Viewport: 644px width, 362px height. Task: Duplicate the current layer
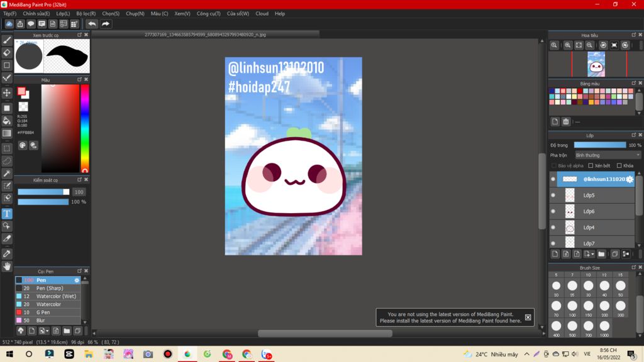tap(615, 254)
